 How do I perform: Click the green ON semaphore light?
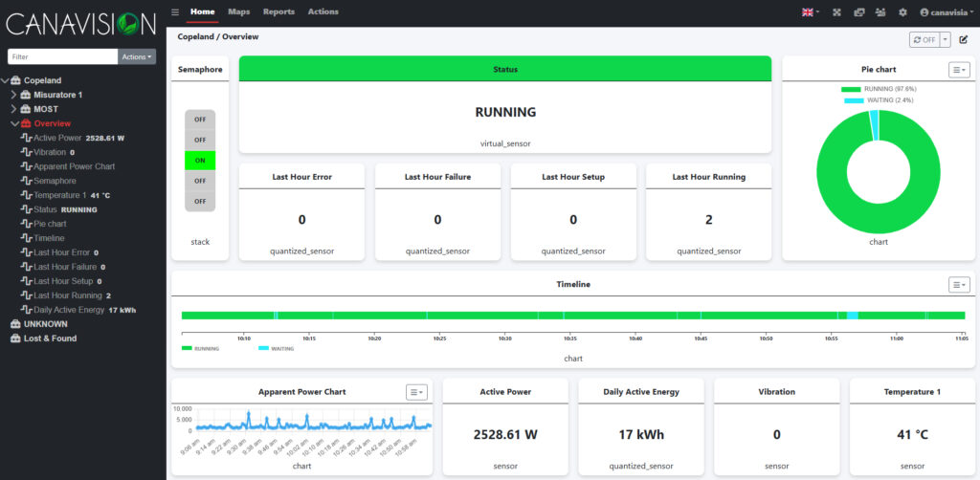pyautogui.click(x=200, y=161)
